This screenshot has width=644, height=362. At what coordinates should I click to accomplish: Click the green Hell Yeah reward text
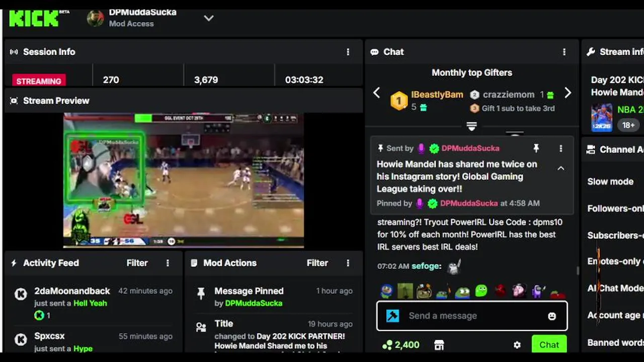pyautogui.click(x=90, y=303)
